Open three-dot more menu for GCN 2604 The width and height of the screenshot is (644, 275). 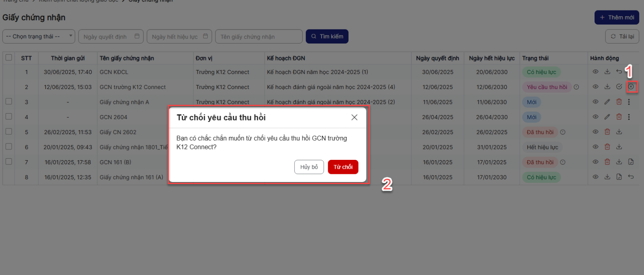pyautogui.click(x=629, y=117)
